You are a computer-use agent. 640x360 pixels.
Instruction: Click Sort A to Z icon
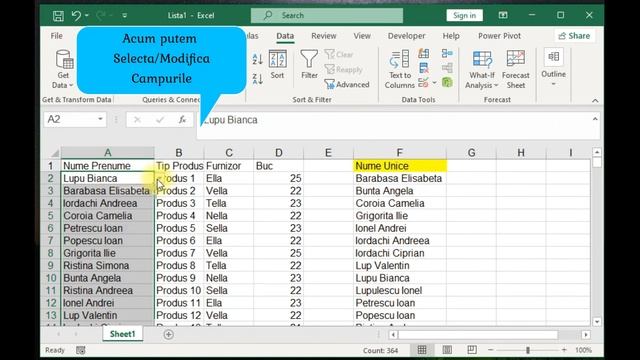258,60
